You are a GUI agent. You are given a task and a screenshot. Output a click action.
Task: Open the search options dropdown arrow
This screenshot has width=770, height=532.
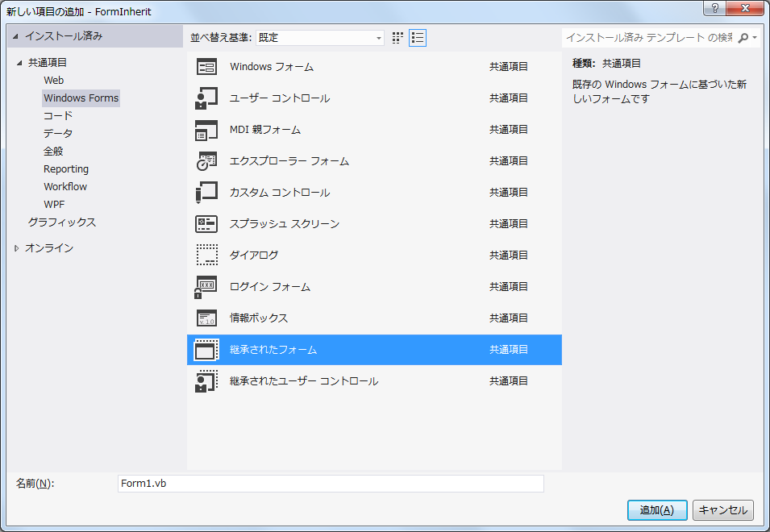(755, 38)
